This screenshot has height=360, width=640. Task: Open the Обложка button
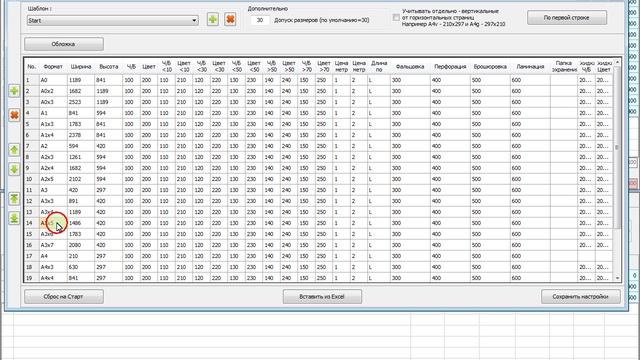click(x=64, y=44)
